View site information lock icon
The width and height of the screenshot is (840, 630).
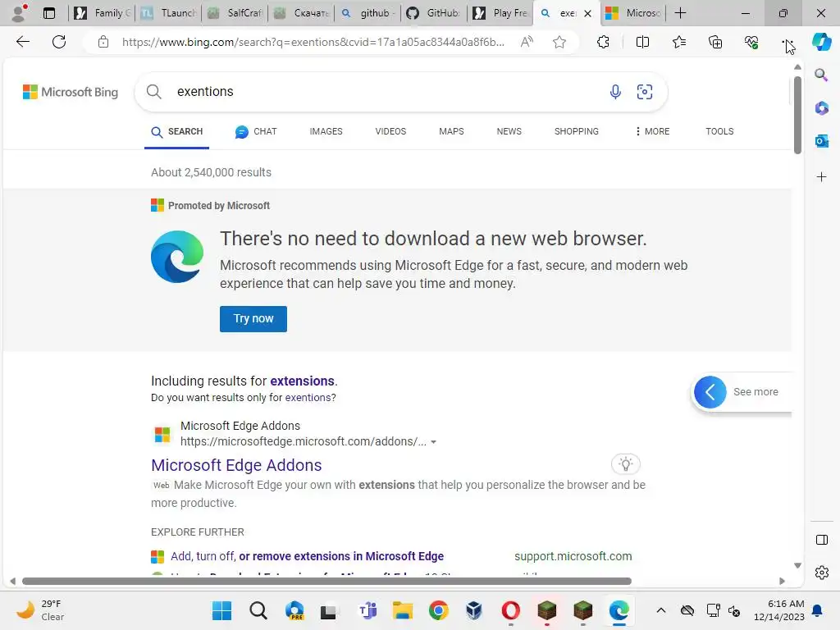103,42
